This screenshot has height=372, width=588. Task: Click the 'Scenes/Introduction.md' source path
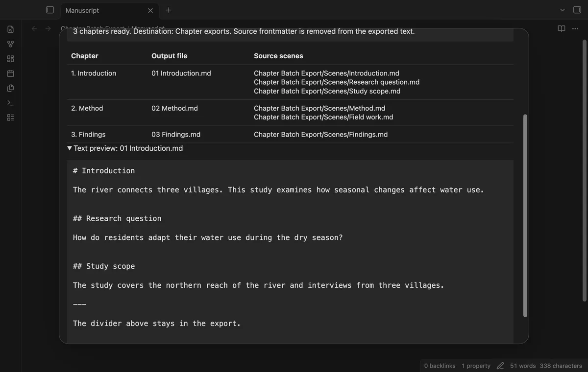(326, 73)
